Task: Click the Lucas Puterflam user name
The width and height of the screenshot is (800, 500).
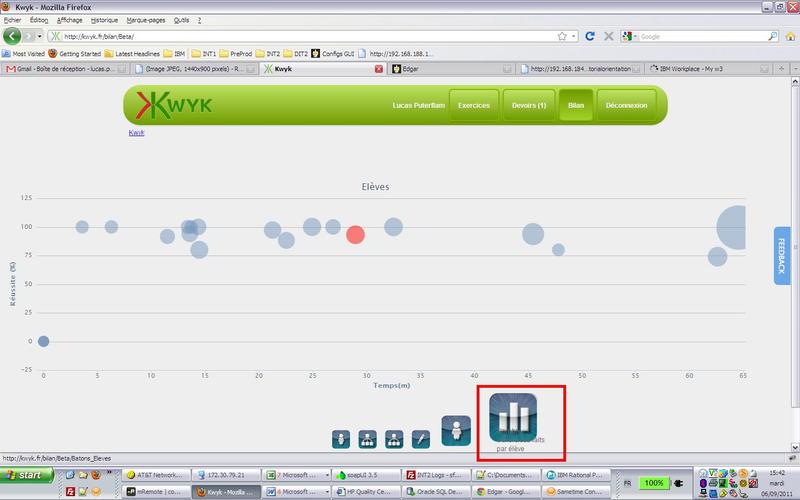Action: tap(419, 105)
